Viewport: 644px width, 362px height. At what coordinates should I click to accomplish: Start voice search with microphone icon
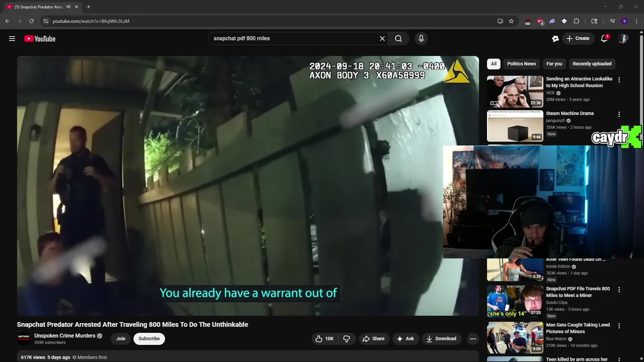click(421, 39)
